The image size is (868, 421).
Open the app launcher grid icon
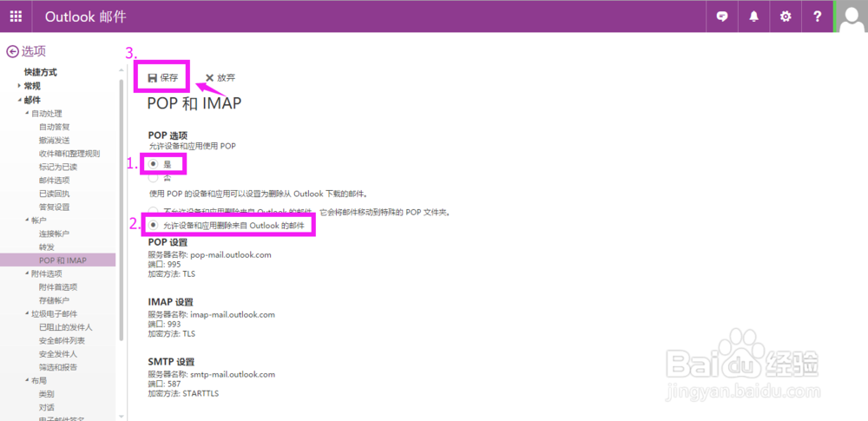16,16
